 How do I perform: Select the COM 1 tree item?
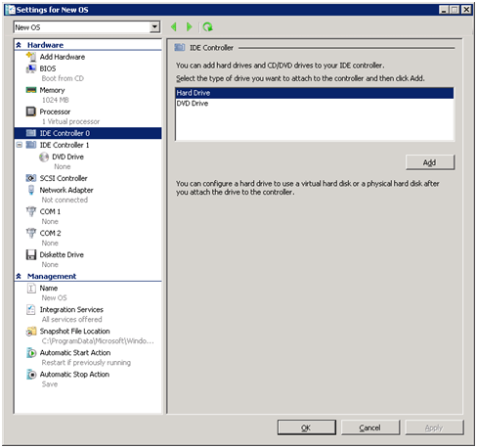50,211
